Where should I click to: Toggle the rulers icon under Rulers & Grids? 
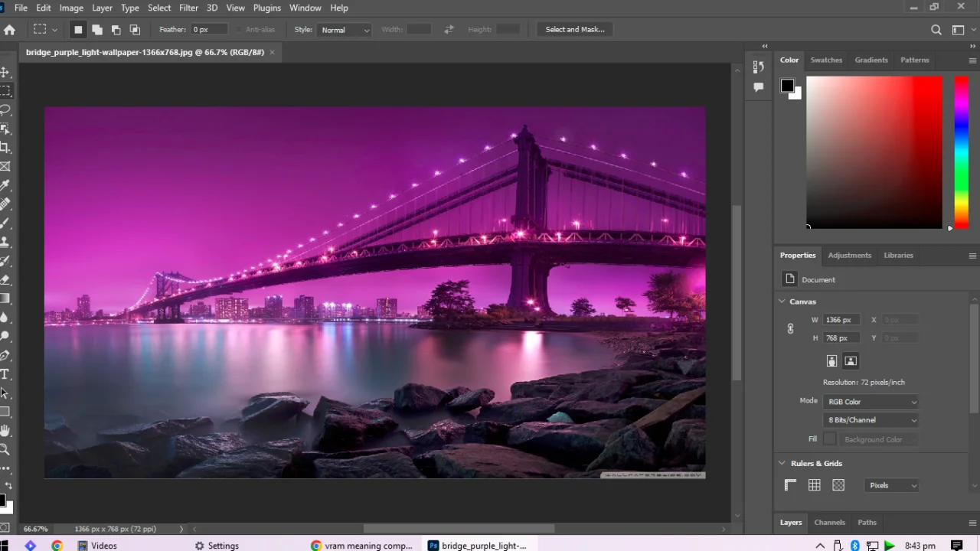point(791,485)
